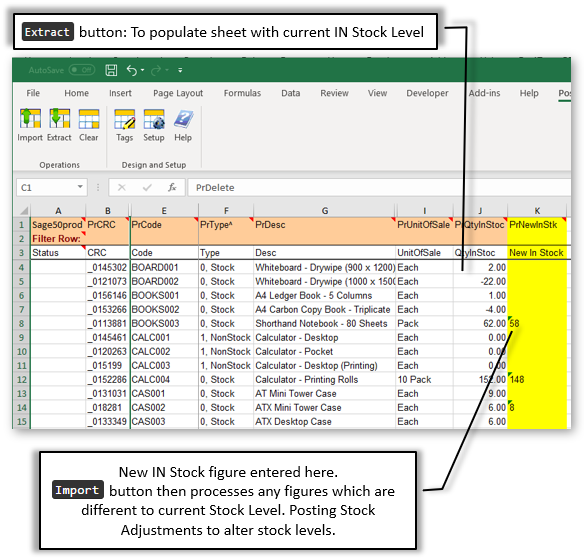The image size is (584, 558).
Task: Select column G header
Action: 325,211
